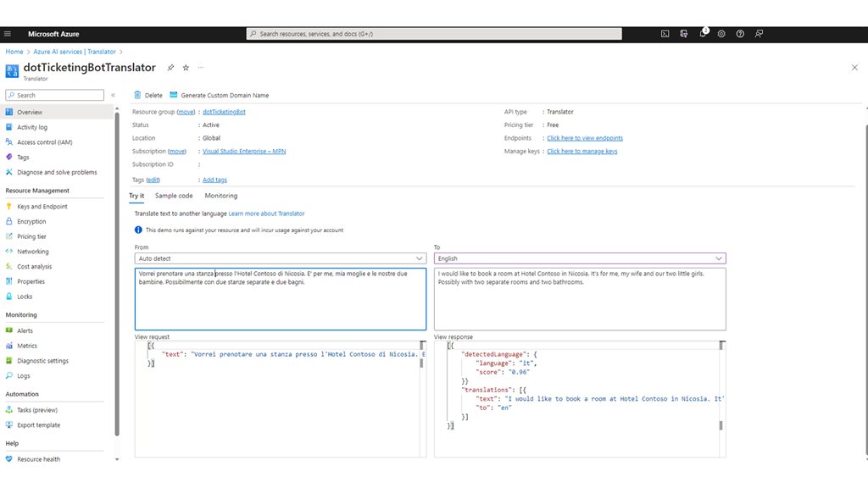The image size is (868, 488).
Task: Click the View request JSON panel
Action: tap(281, 400)
